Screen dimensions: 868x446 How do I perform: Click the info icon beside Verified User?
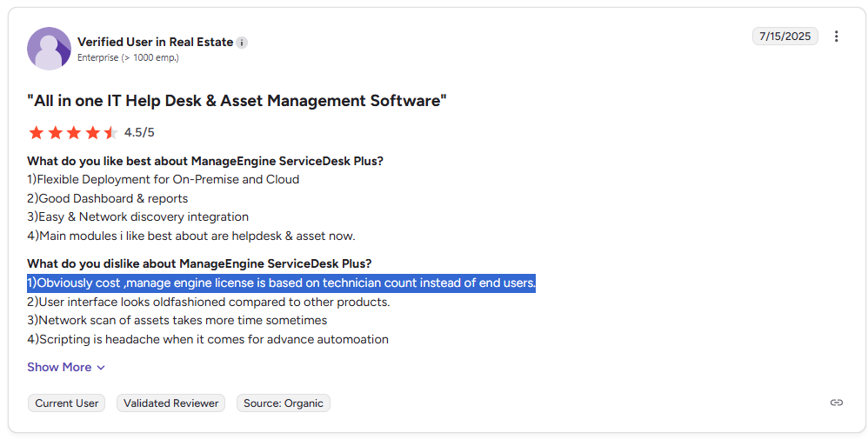pos(242,43)
